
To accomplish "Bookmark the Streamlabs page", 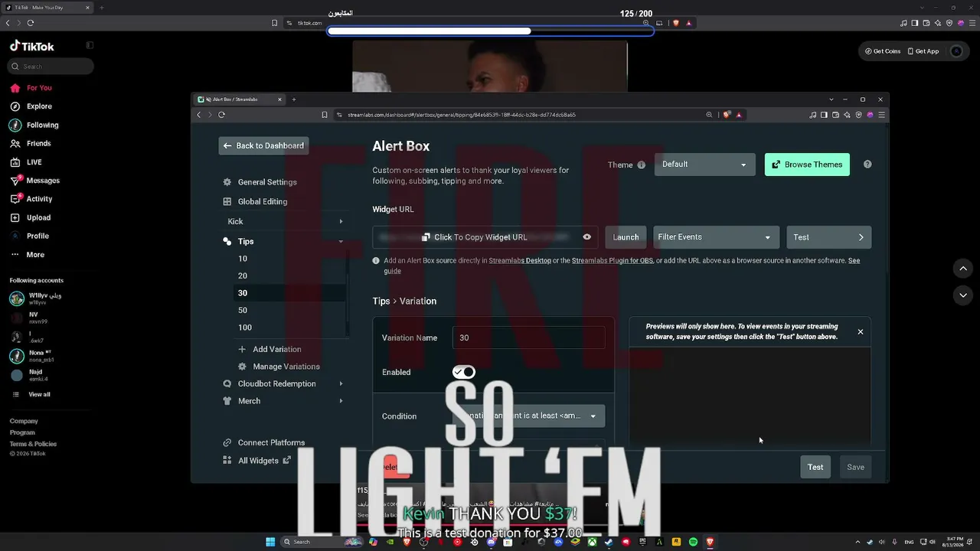I will point(325,115).
